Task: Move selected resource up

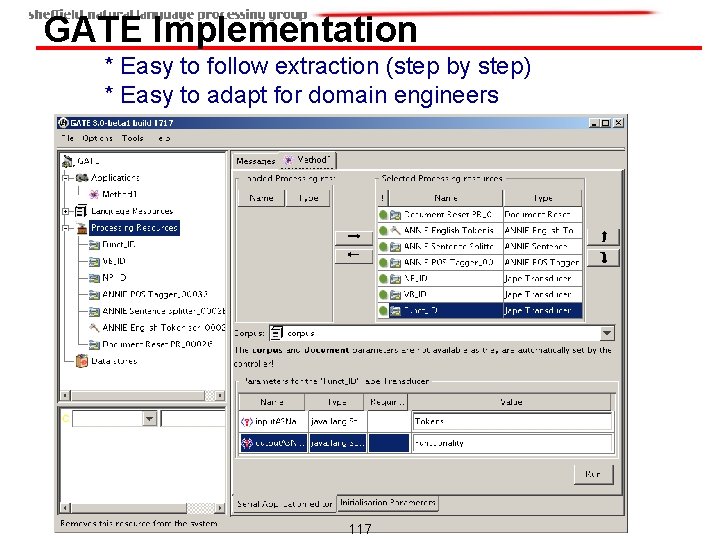Action: pyautogui.click(x=604, y=237)
